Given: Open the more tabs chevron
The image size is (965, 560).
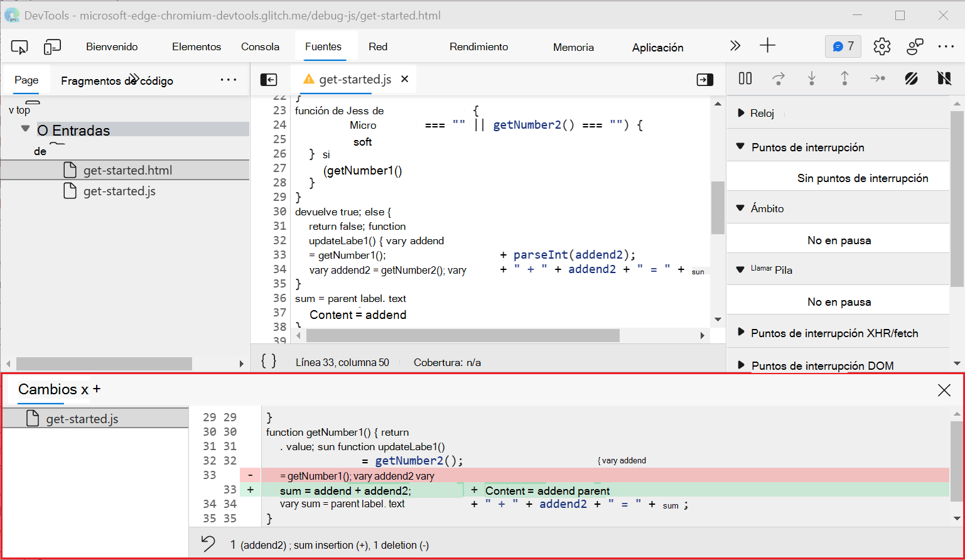Looking at the screenshot, I should click(735, 46).
